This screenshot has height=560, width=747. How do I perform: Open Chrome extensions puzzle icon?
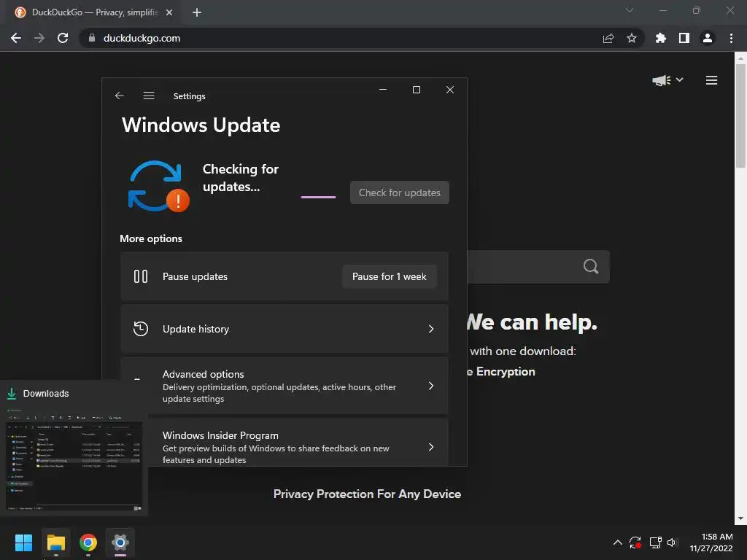click(661, 38)
